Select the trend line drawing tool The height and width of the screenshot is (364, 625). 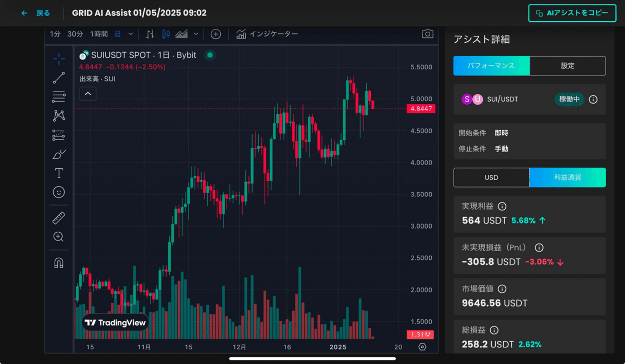59,78
